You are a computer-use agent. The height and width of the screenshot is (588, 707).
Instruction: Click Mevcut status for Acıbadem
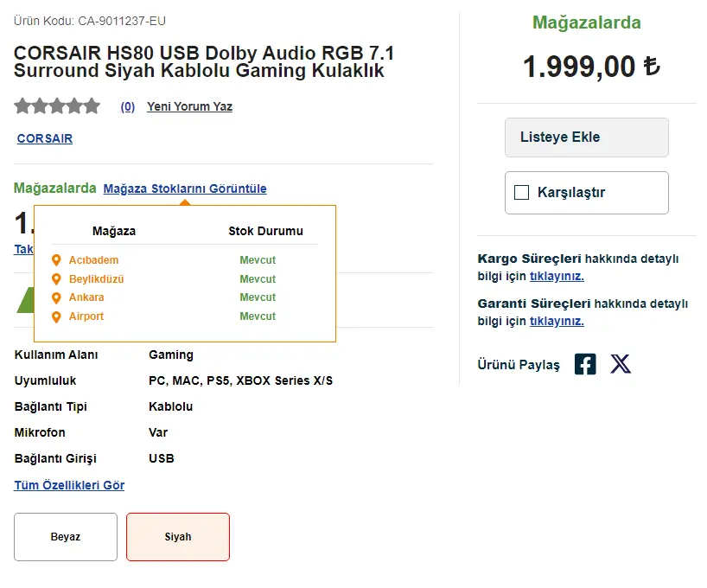tap(258, 260)
